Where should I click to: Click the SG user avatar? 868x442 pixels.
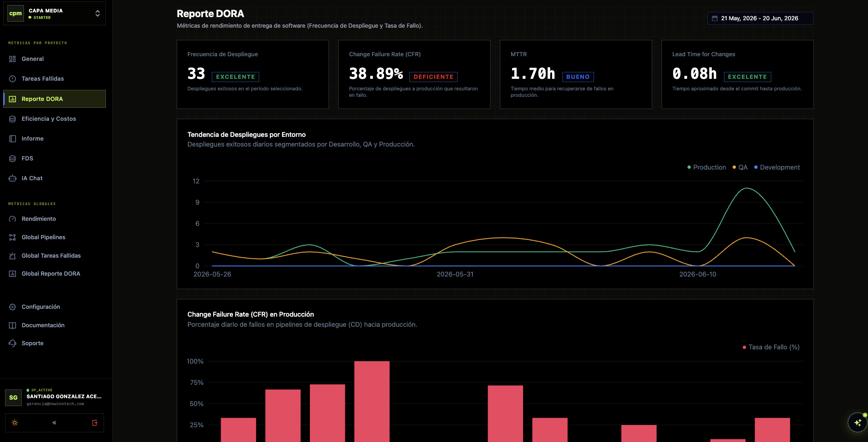click(13, 397)
